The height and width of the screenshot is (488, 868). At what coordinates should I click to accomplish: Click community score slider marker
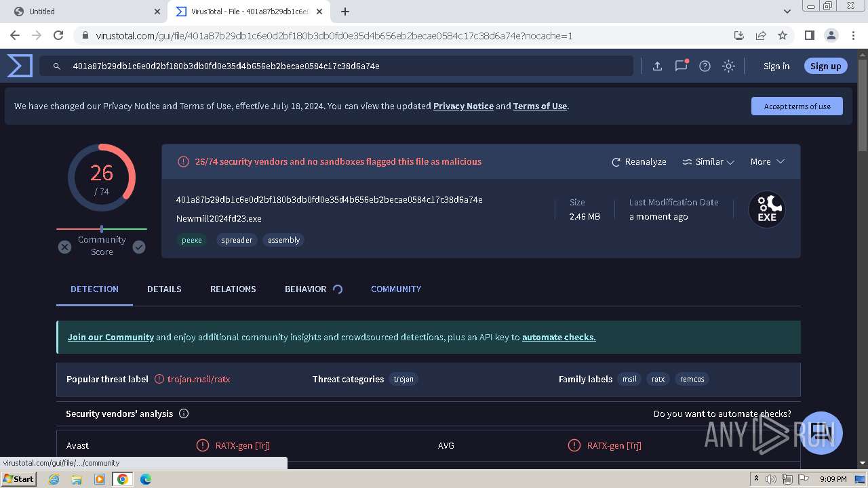tap(102, 229)
